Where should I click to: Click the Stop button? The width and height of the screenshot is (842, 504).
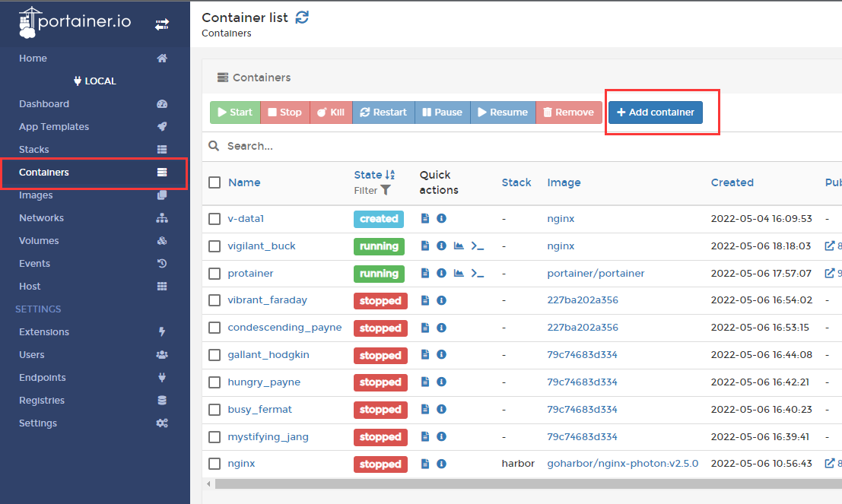click(285, 113)
